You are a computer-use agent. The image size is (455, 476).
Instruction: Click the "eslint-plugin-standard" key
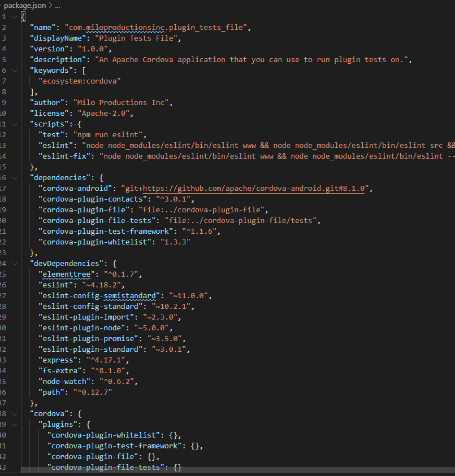(x=90, y=350)
